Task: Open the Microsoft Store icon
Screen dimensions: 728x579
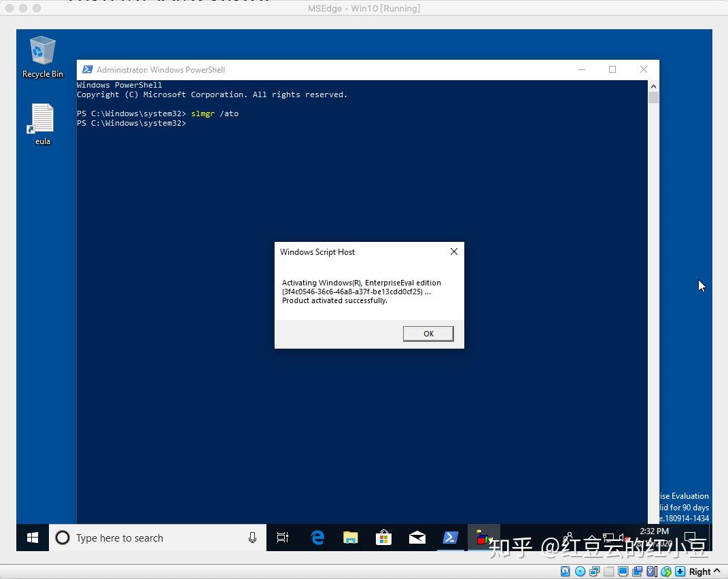Action: coord(383,538)
